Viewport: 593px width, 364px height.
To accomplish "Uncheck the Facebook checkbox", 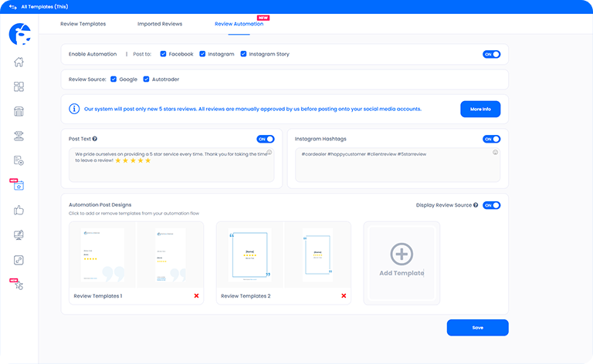I will point(164,54).
